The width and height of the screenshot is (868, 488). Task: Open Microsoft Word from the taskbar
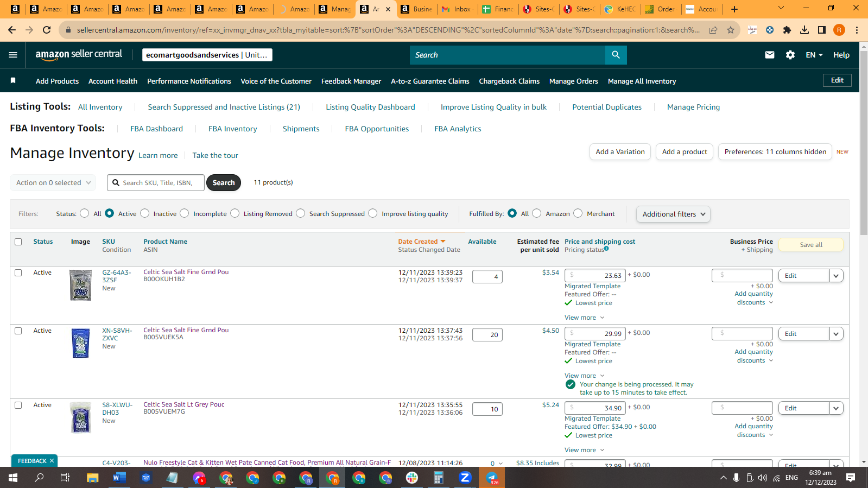[x=119, y=478]
